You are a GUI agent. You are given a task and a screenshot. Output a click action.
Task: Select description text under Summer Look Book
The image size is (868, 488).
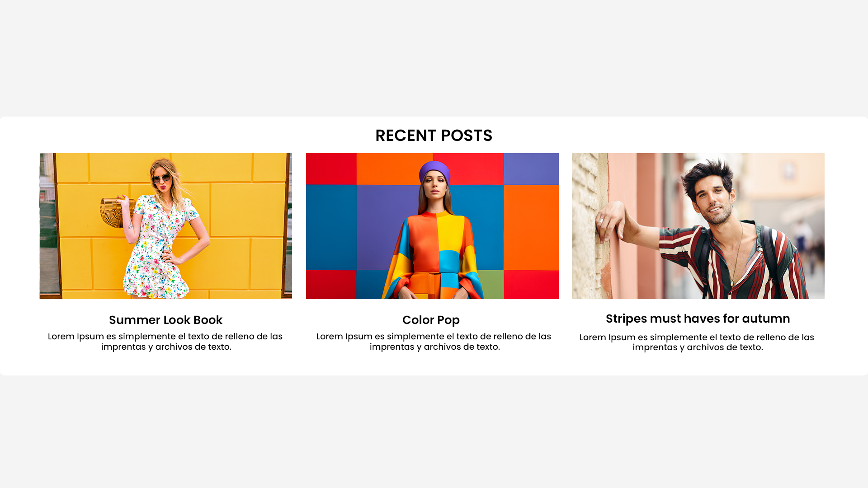point(165,342)
